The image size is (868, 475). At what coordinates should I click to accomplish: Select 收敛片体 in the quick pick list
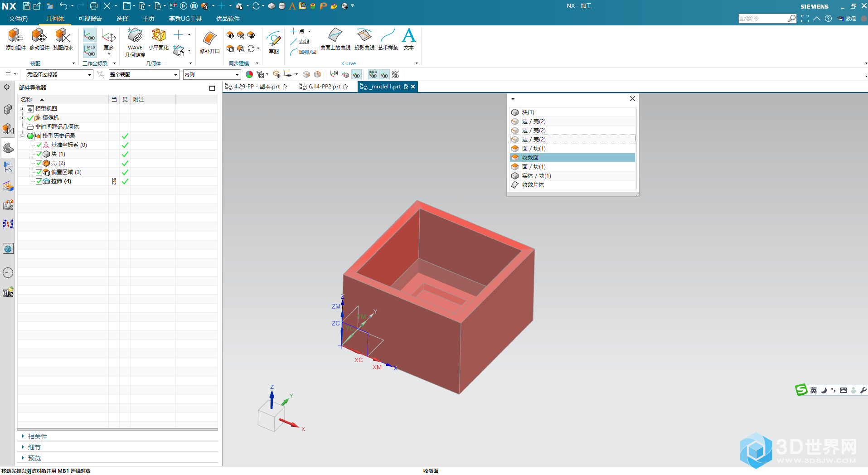pos(572,185)
